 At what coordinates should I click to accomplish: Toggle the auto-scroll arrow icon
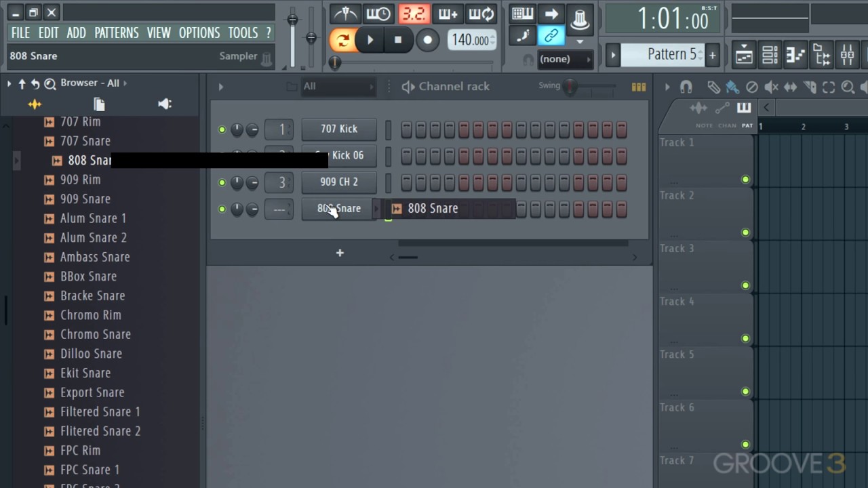point(551,14)
